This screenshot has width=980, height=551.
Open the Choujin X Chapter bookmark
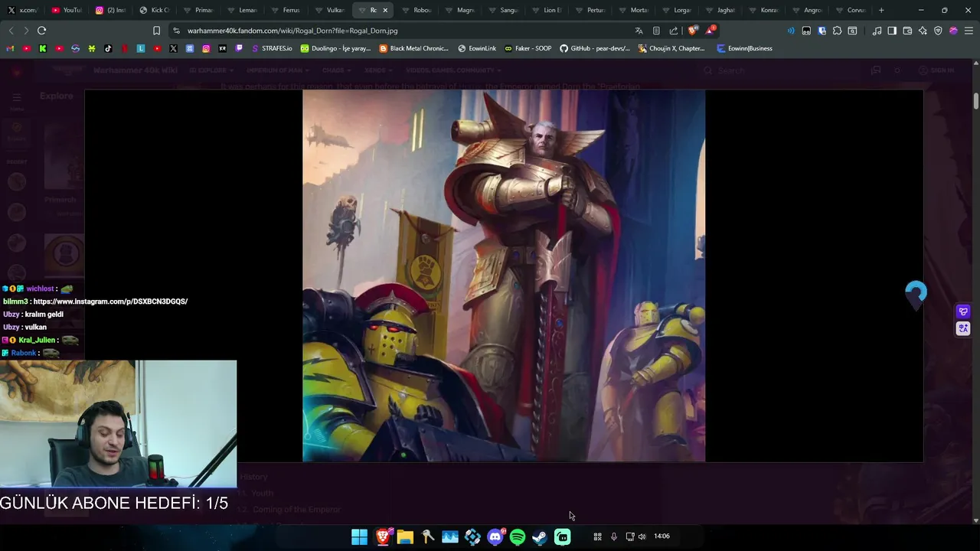click(x=671, y=48)
